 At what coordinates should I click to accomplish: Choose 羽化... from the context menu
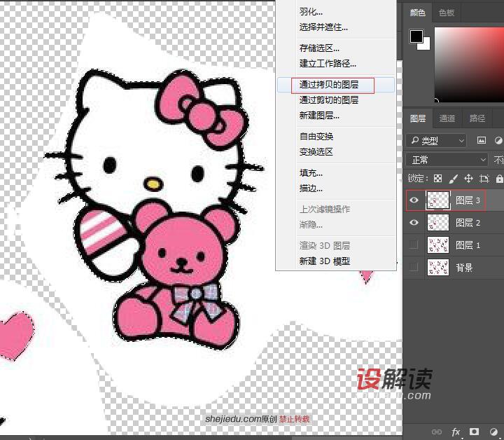coord(311,12)
